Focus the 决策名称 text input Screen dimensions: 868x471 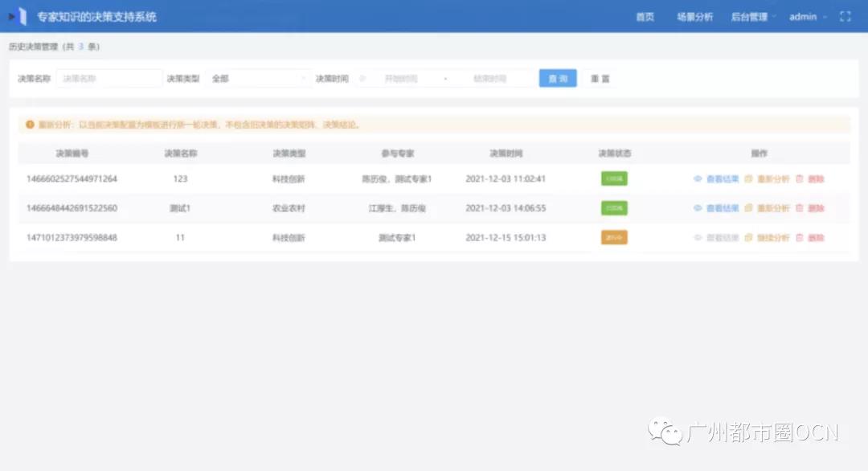[x=109, y=79]
